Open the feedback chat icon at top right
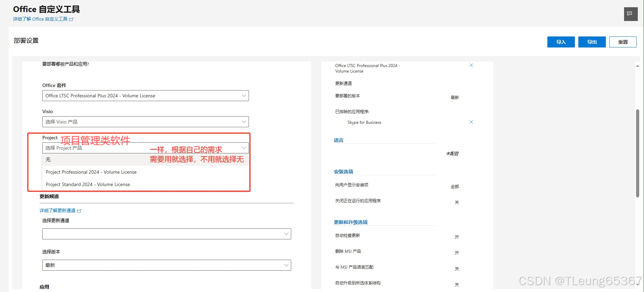This screenshot has width=644, height=292. [x=631, y=14]
